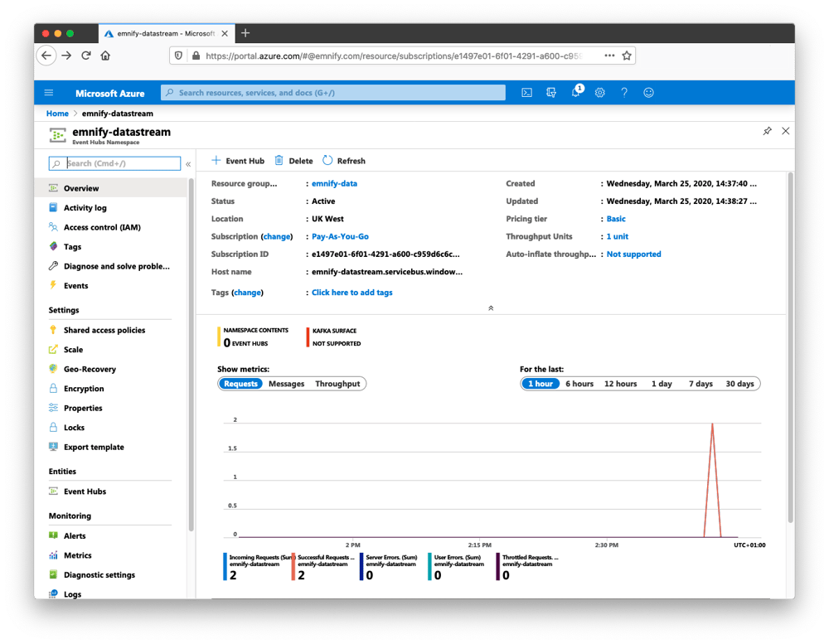Open the Azure portal hamburger menu
This screenshot has height=644, width=829.
coord(49,93)
